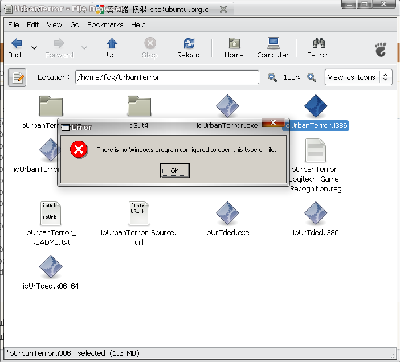Select the first folder icon ioUrbanTerror

[x=51, y=106]
